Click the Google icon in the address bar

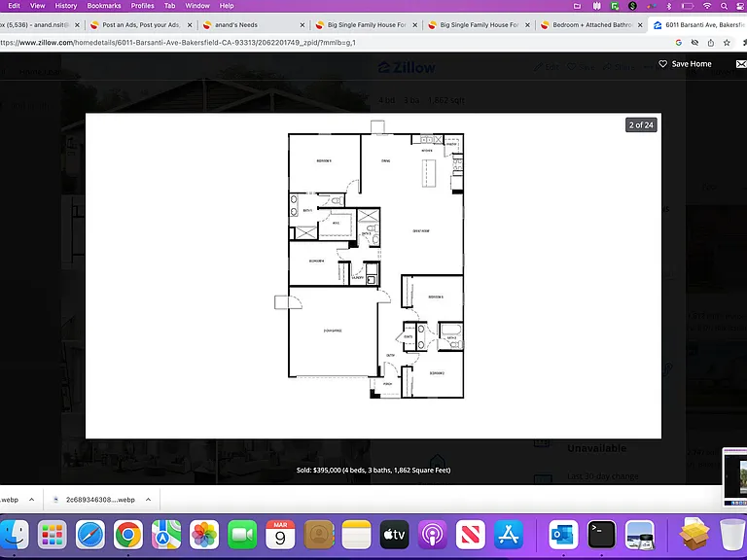[678, 43]
